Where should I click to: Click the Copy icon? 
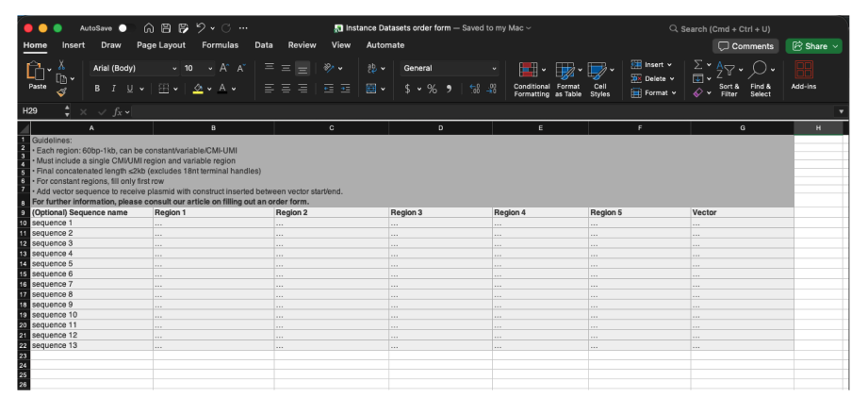pos(62,78)
